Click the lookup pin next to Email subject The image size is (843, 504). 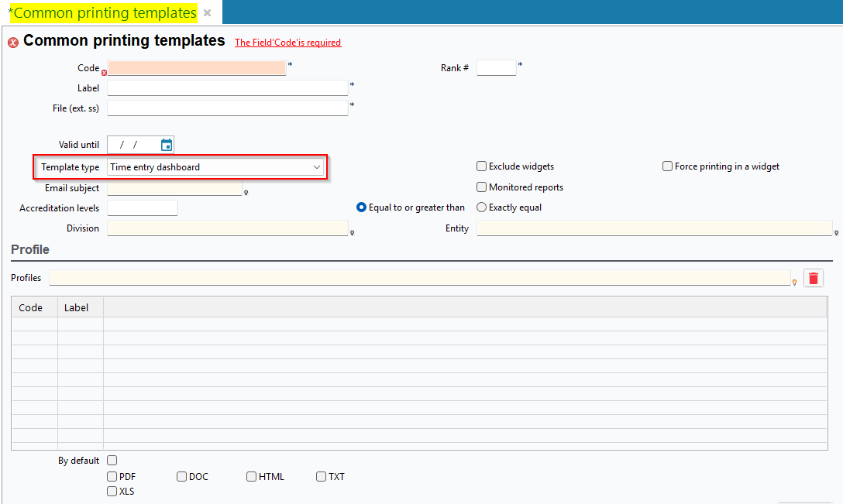coord(246,193)
